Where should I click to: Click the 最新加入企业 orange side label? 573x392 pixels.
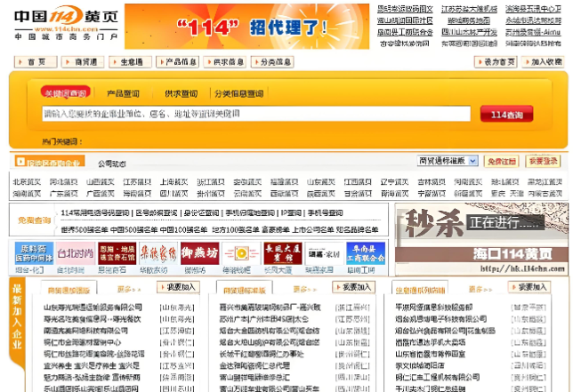[17, 316]
